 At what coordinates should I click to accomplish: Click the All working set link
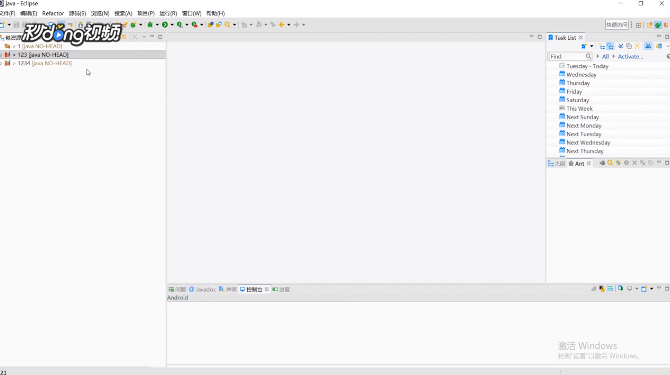[x=605, y=56]
